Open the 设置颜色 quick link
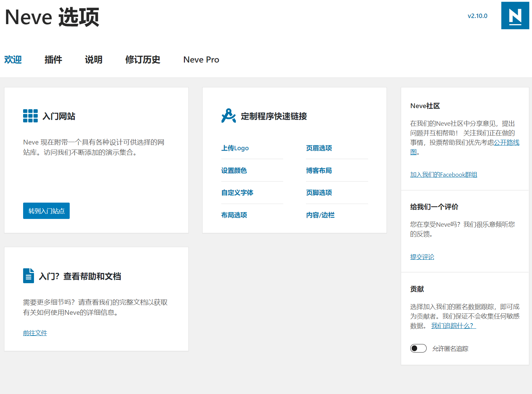Image resolution: width=532 pixels, height=394 pixels. (x=234, y=170)
